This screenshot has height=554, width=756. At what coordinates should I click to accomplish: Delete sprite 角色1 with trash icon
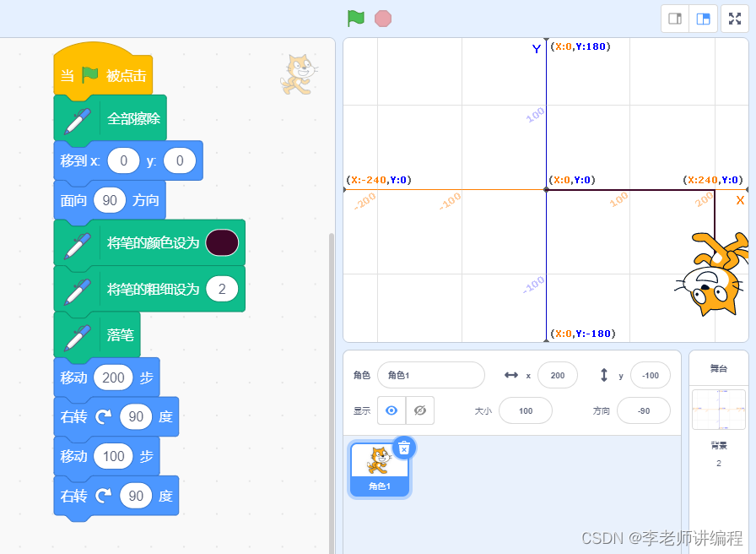click(x=404, y=448)
